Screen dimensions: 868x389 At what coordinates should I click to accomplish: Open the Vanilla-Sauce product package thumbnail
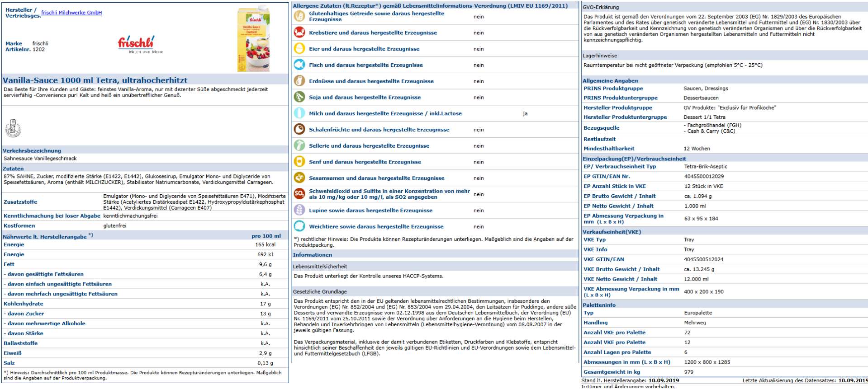253,38
